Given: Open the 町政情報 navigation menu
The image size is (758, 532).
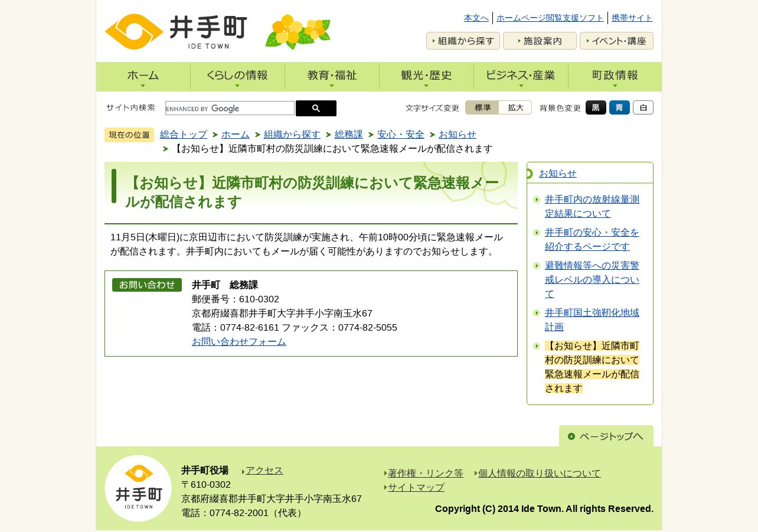Looking at the screenshot, I should tap(615, 77).
